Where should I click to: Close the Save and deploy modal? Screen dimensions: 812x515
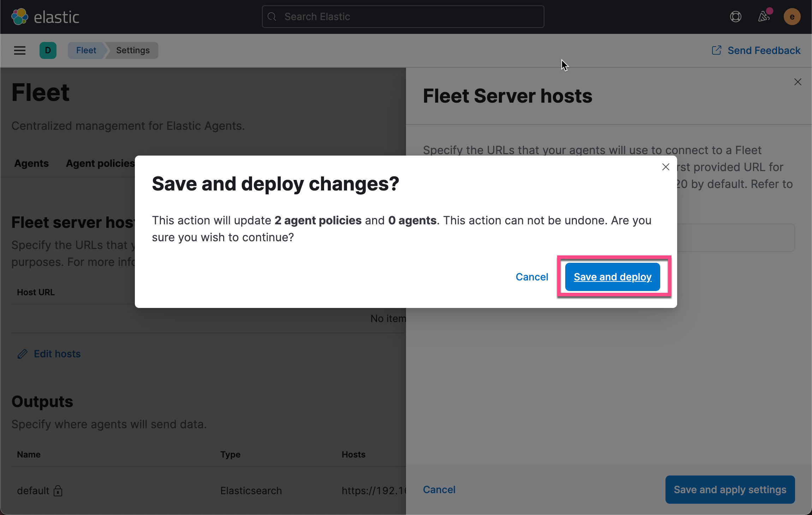pos(665,167)
